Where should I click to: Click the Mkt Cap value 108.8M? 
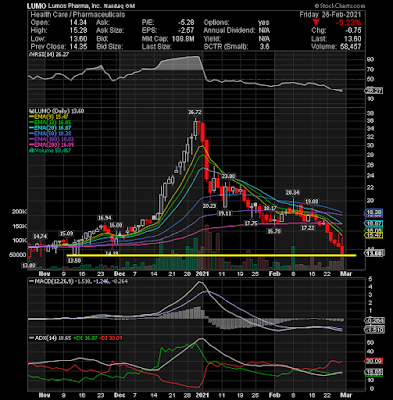point(183,39)
